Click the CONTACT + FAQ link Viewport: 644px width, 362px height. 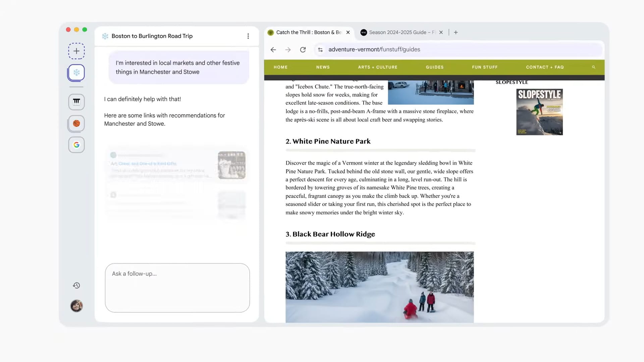pos(545,67)
